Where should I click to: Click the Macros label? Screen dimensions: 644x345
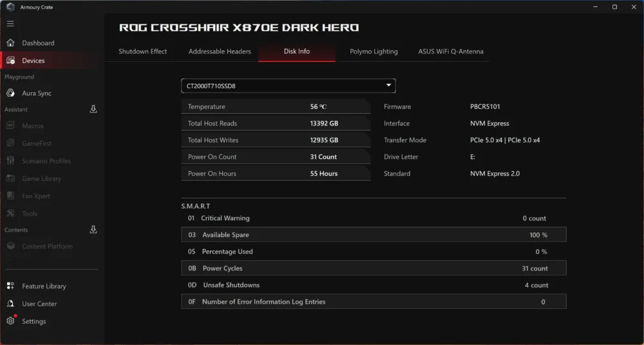point(33,126)
